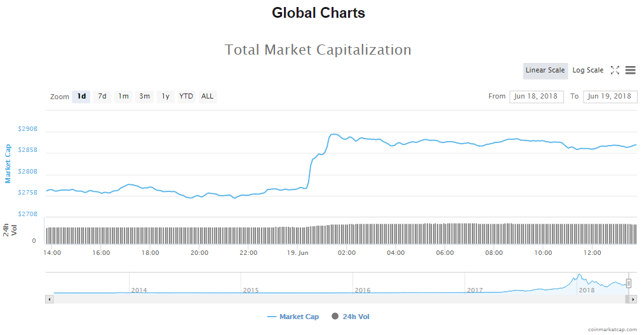Viewport: 644px width, 335px height.
Task: Zoom chart to 1y range
Action: point(165,97)
